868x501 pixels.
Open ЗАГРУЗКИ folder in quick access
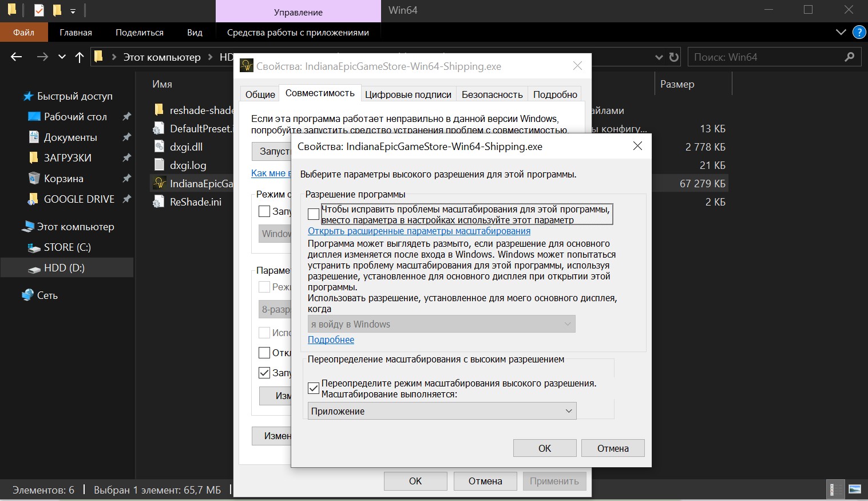point(68,157)
